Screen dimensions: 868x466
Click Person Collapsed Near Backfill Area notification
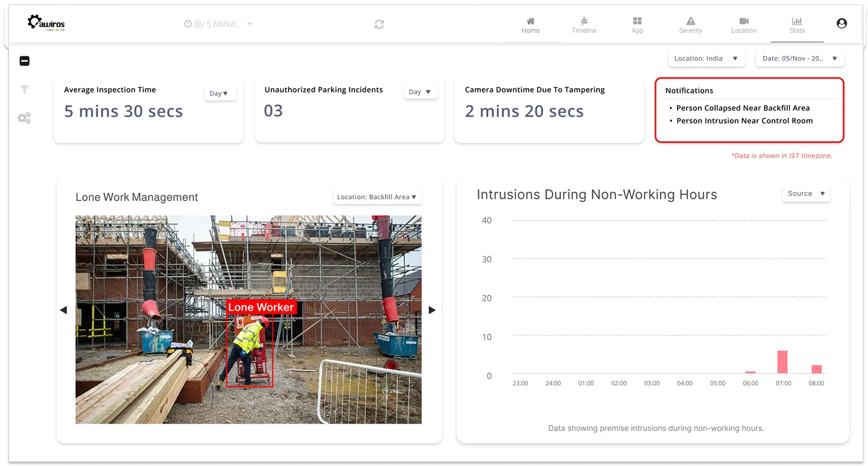click(x=743, y=108)
